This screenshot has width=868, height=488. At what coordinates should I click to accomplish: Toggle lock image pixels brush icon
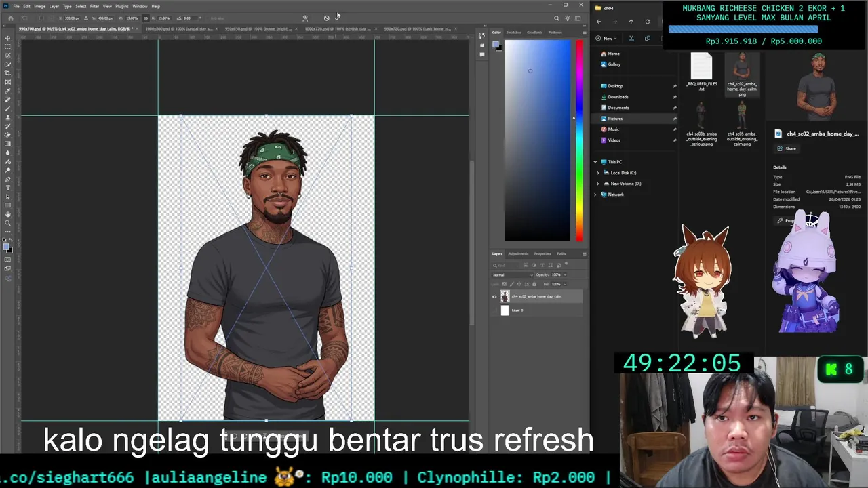click(x=512, y=284)
